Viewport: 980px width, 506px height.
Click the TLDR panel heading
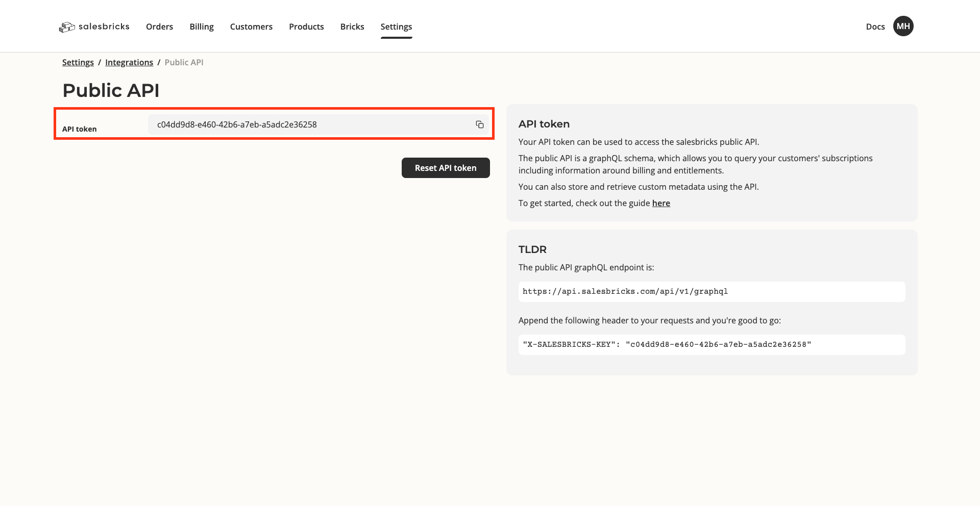(532, 249)
